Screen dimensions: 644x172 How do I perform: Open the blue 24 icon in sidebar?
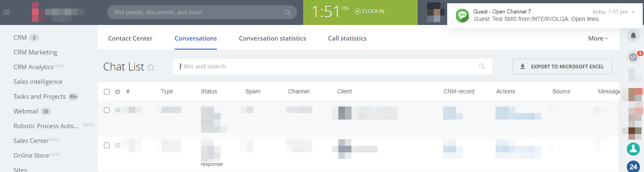(x=633, y=167)
